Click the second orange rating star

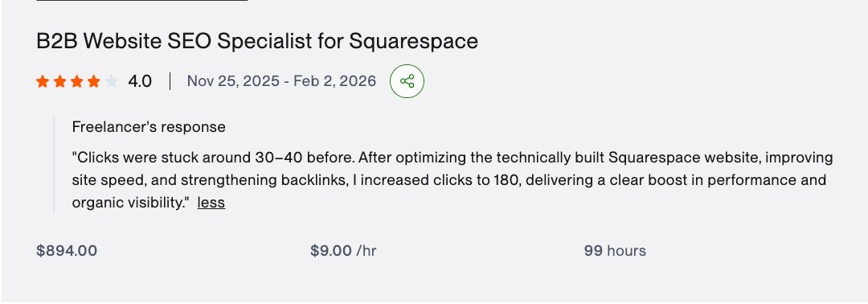[59, 82]
